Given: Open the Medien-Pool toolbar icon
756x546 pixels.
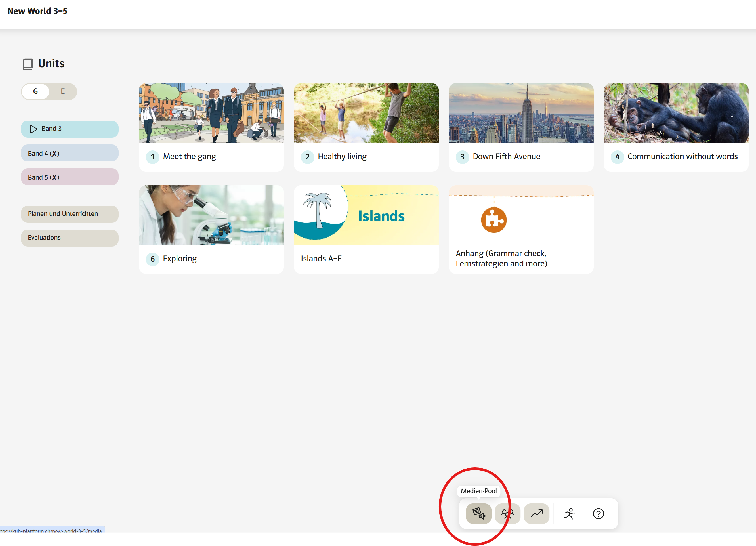Looking at the screenshot, I should [478, 513].
